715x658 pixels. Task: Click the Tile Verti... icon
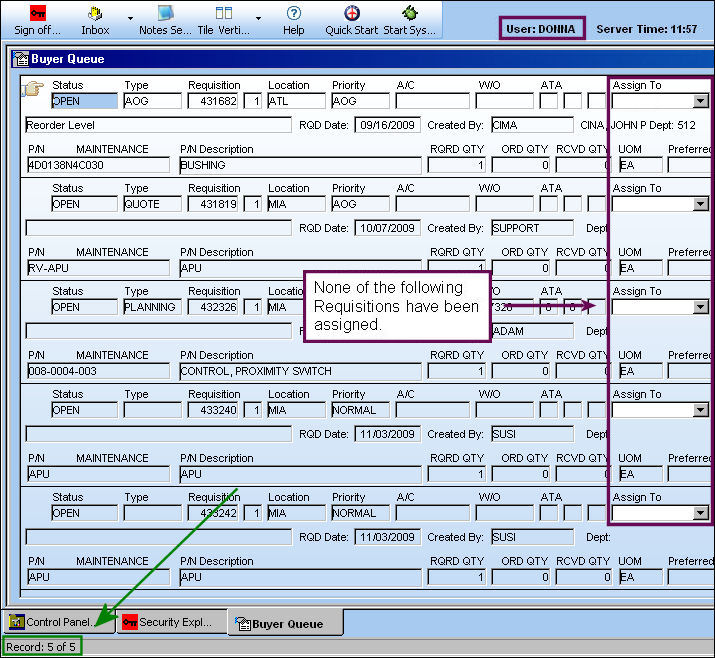pos(224,13)
